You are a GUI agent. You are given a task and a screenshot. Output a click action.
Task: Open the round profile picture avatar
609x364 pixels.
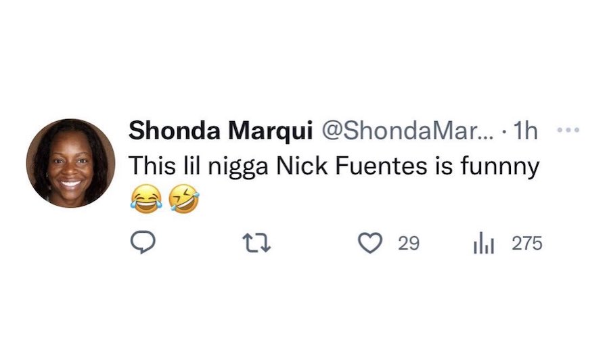click(68, 163)
